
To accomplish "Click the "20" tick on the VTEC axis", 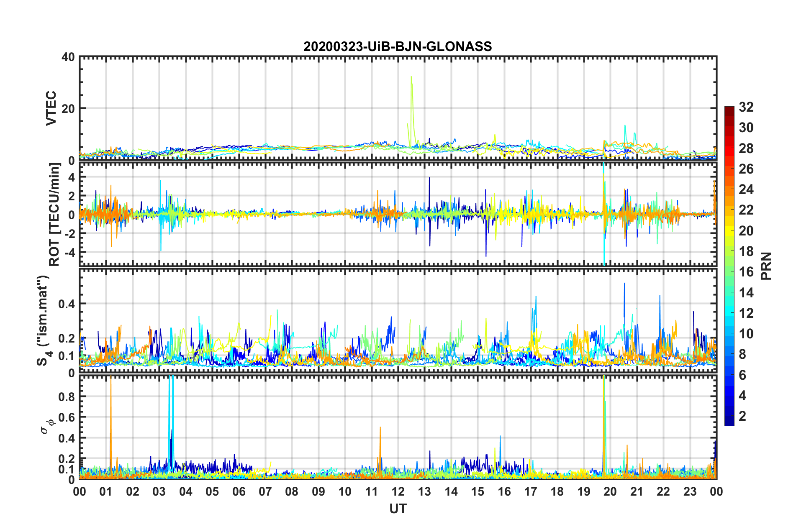I will point(68,108).
